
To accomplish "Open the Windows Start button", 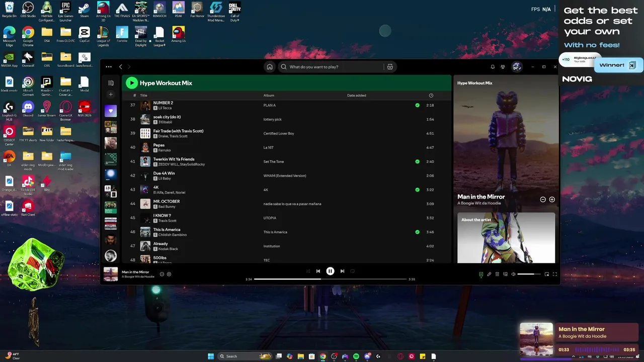I will 211,356.
